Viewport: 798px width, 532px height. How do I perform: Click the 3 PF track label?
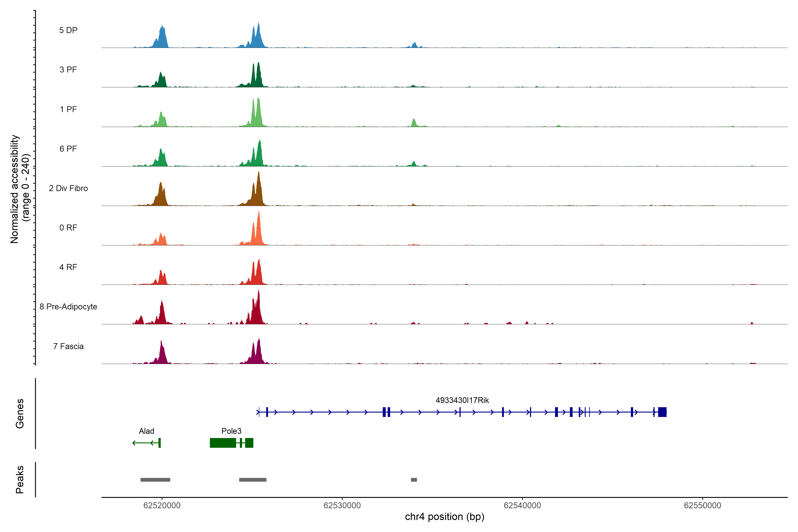pos(68,70)
